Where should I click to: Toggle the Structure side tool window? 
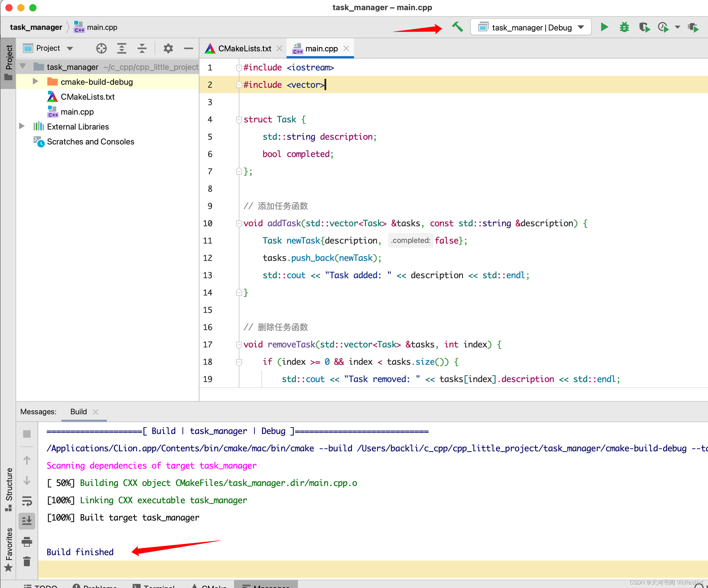click(x=8, y=489)
